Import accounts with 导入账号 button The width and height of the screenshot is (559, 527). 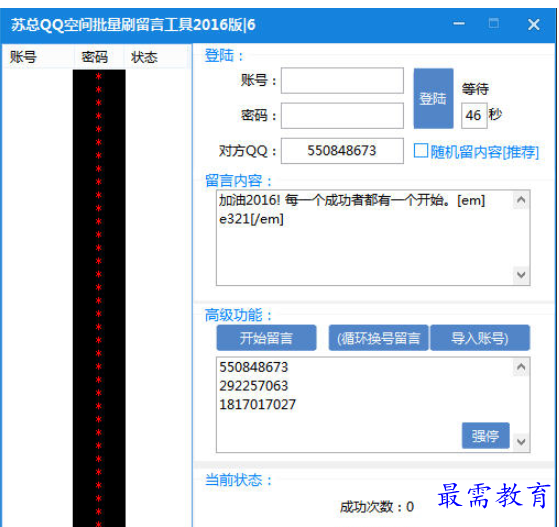(480, 338)
